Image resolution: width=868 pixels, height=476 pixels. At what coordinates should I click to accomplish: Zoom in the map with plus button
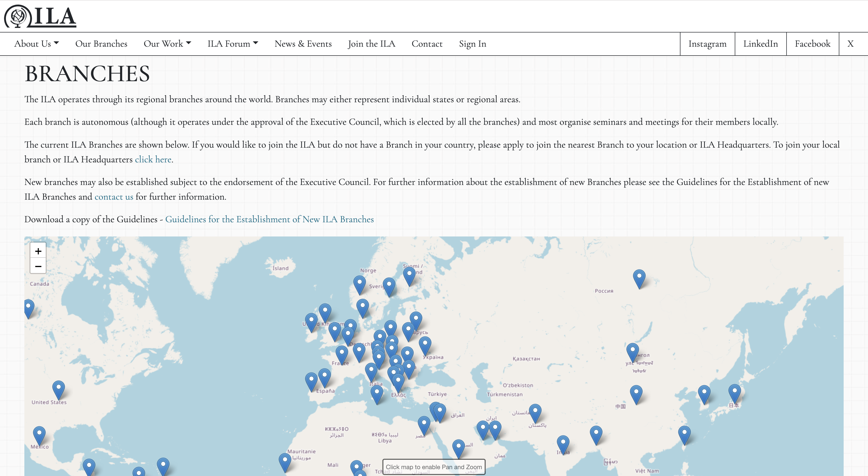pos(38,251)
